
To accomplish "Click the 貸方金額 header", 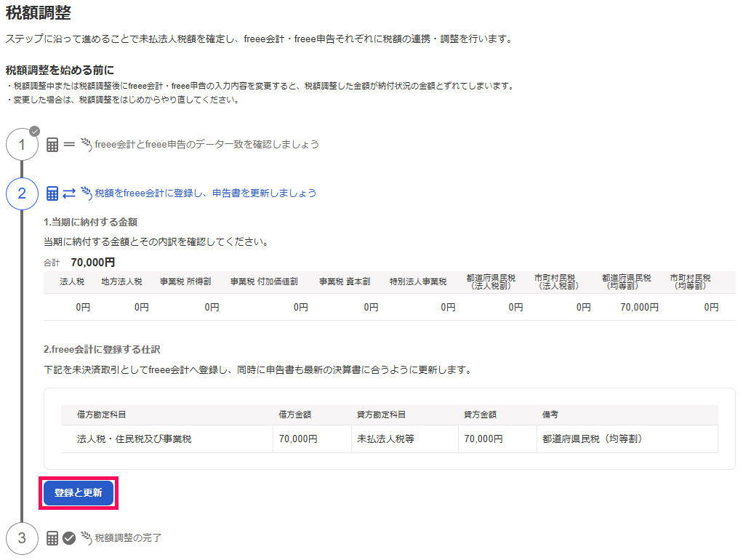I will 480,415.
